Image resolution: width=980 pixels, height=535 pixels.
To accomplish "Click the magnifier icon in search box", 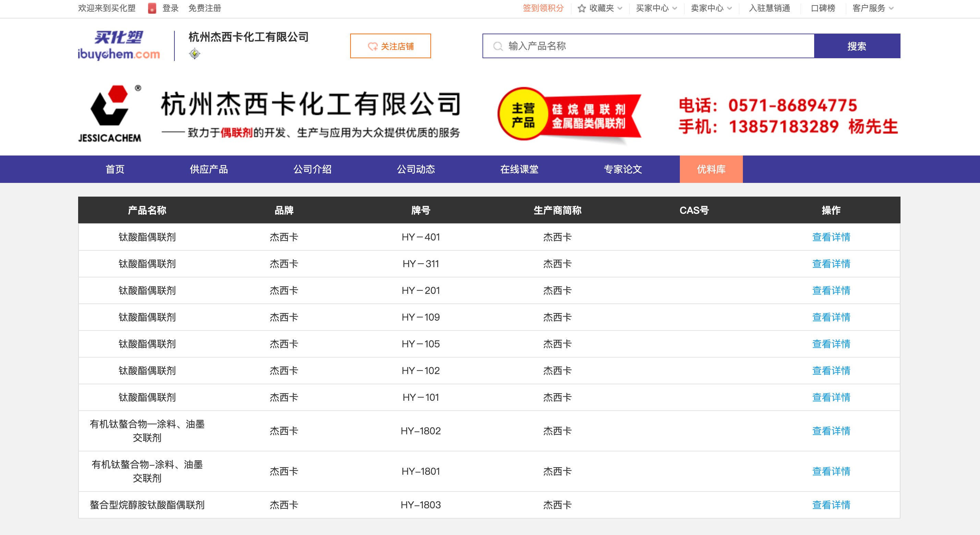I will (x=498, y=46).
